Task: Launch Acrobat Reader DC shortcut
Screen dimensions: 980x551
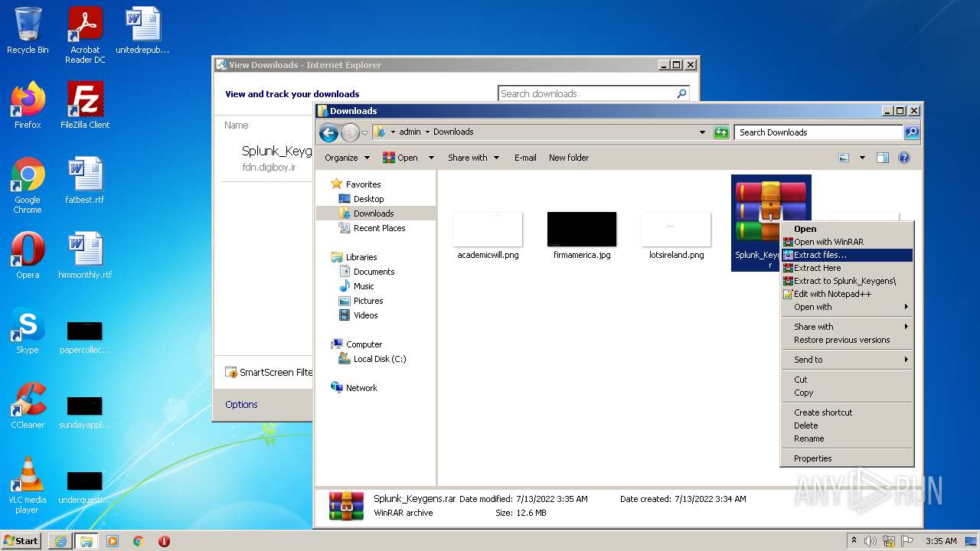Action: (85, 35)
